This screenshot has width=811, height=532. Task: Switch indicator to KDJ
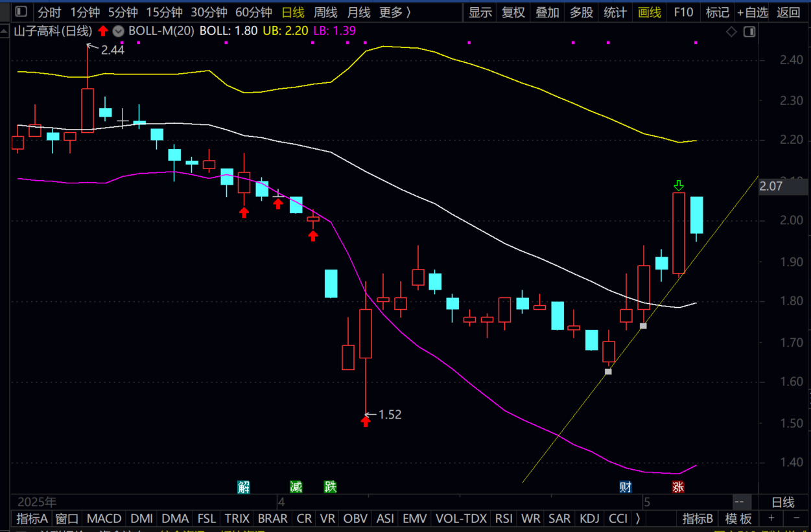pos(590,518)
